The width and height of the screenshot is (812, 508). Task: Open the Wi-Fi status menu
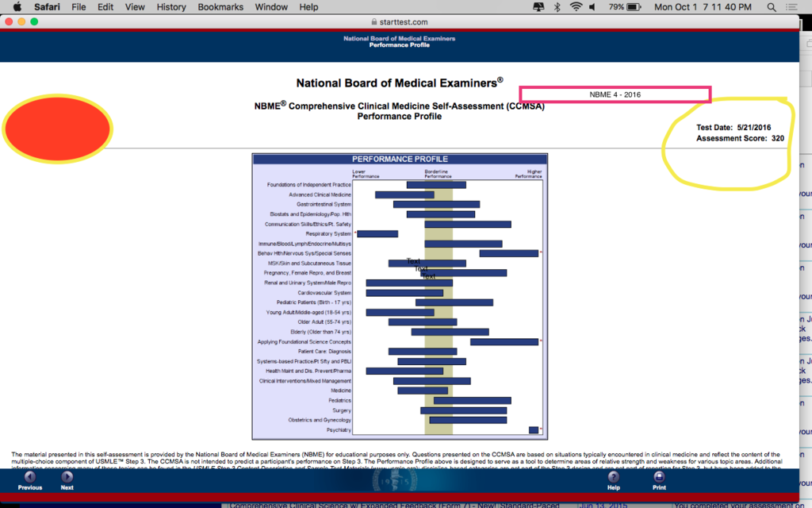pyautogui.click(x=576, y=7)
